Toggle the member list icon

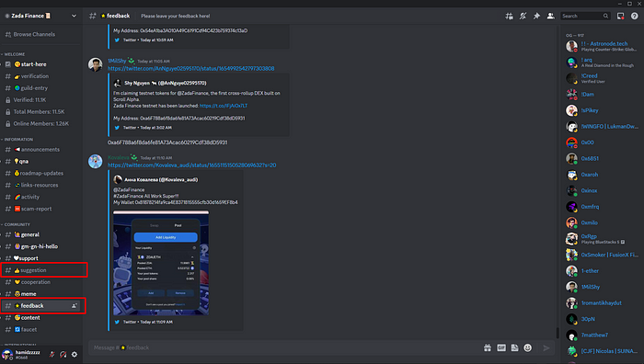coord(550,16)
